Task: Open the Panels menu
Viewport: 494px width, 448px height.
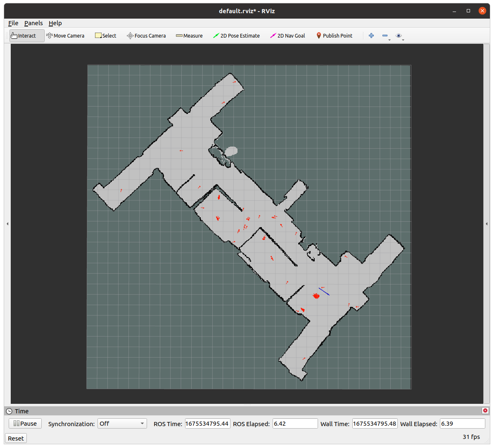Action: [33, 23]
